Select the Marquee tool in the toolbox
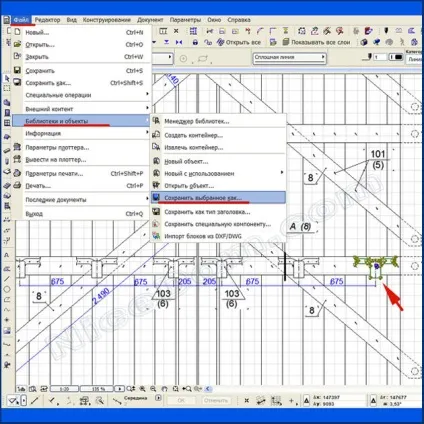This screenshot has height=424, width=424. pos(7,89)
